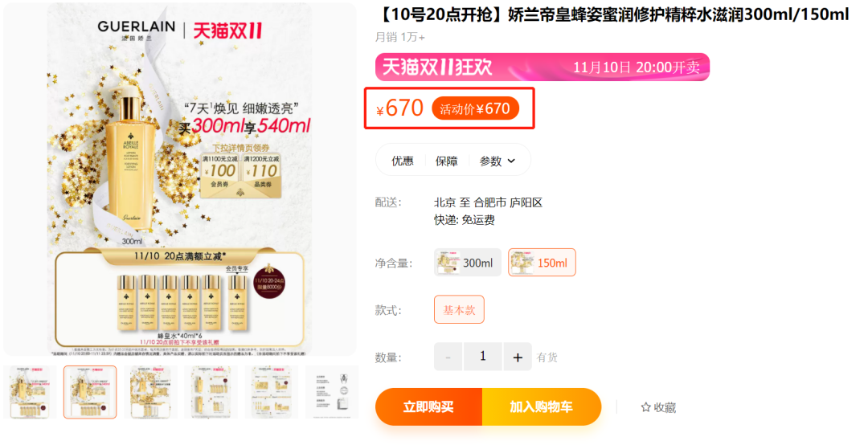Select the third product thumbnail

[x=150, y=392]
